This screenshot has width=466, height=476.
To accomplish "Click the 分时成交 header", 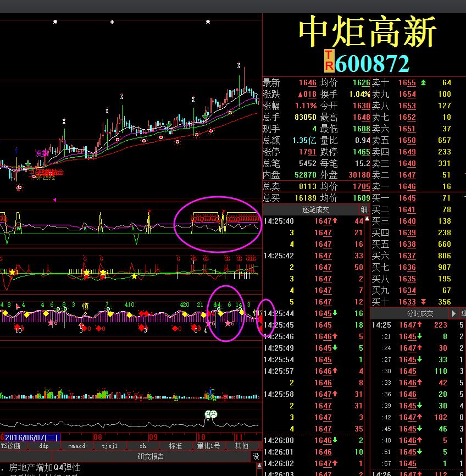I will click(420, 313).
